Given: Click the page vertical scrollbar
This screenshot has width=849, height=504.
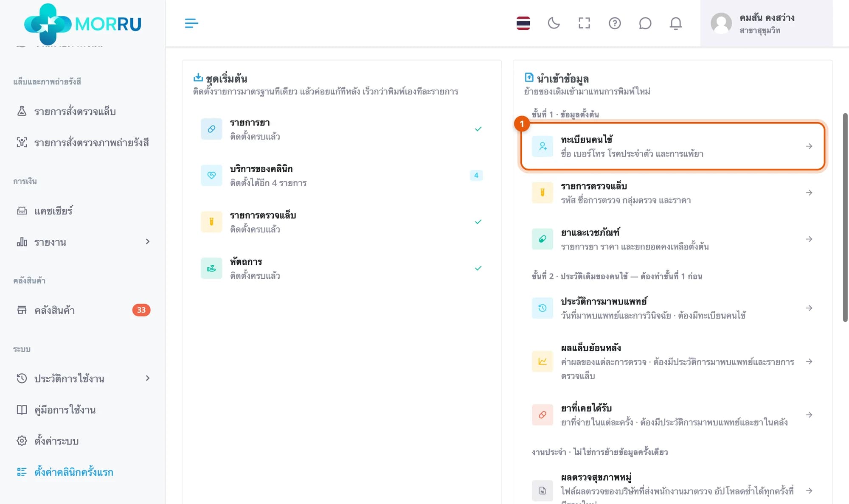Looking at the screenshot, I should coord(845,217).
